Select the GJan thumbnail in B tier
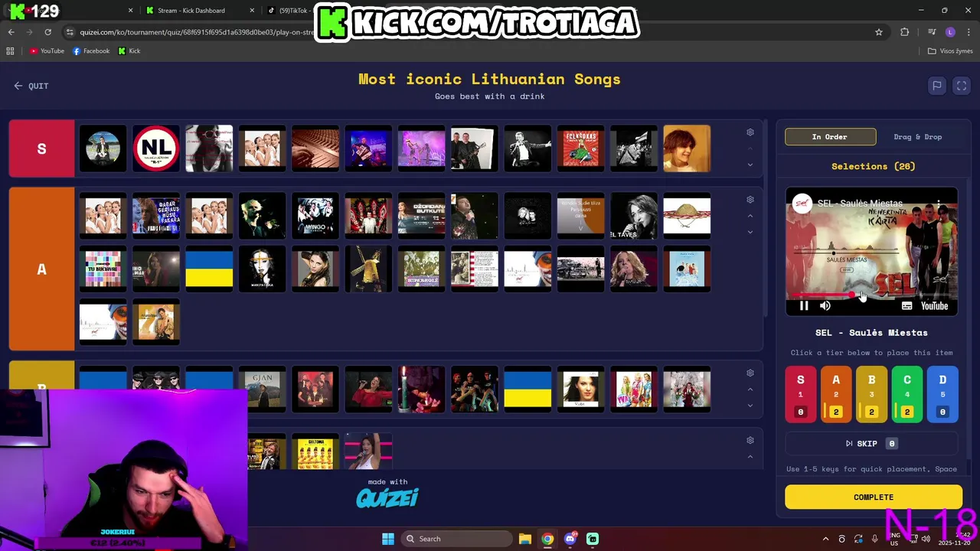980x551 pixels. tap(262, 389)
